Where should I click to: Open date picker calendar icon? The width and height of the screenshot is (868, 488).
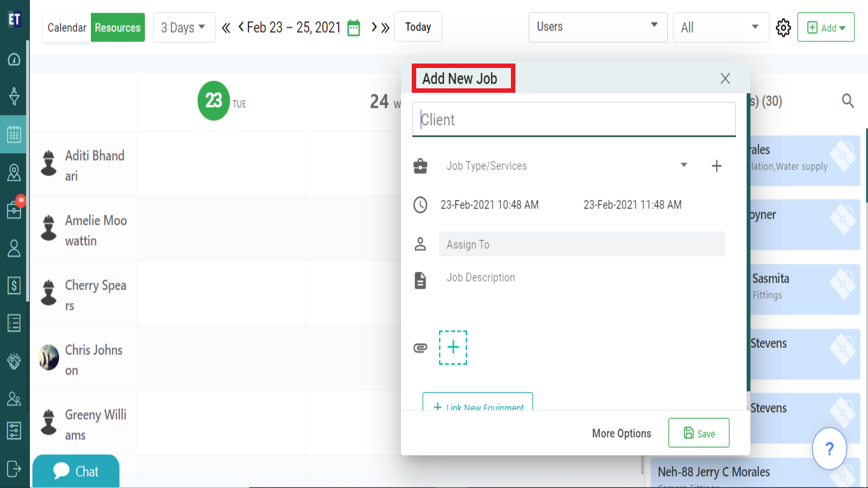point(354,28)
